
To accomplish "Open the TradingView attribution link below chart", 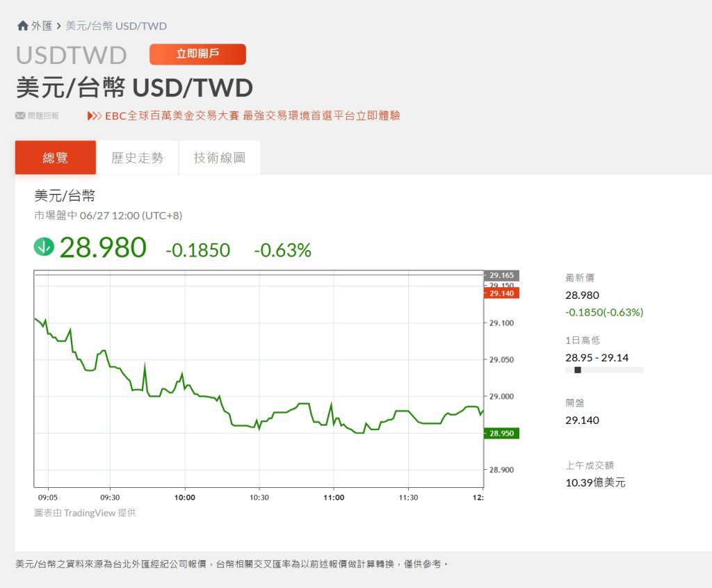I will 85,513.
